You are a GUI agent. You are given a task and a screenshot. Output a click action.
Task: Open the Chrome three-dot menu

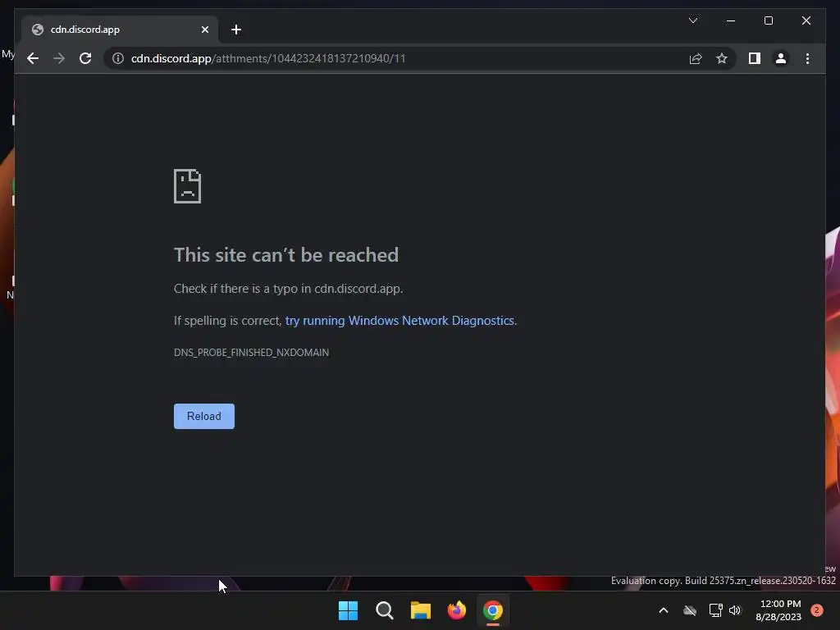[x=807, y=58]
